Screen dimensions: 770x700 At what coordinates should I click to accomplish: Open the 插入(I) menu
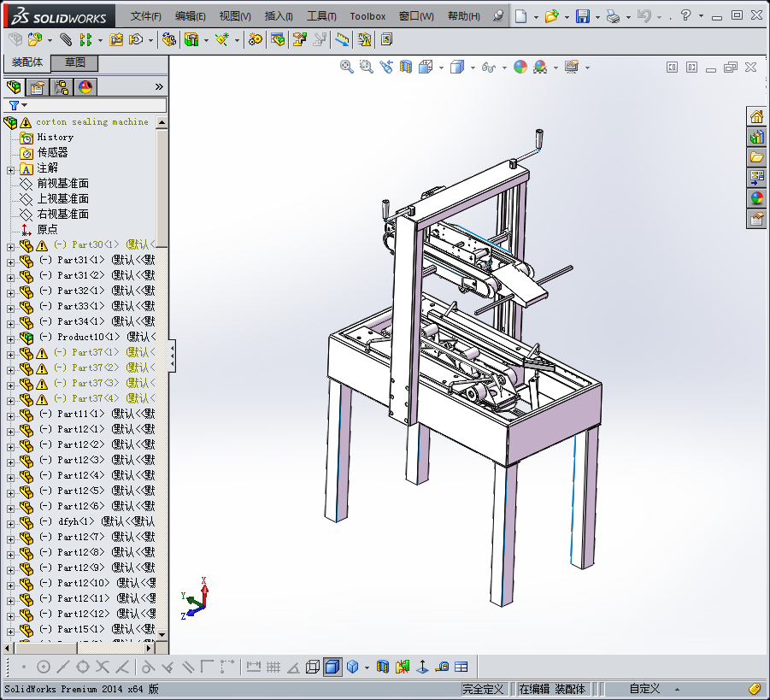(x=279, y=16)
